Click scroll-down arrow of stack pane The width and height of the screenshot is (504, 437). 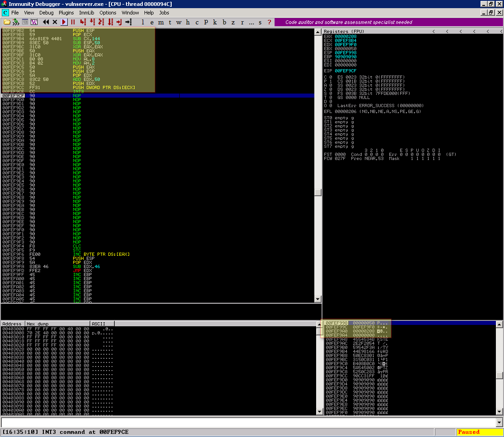[499, 412]
